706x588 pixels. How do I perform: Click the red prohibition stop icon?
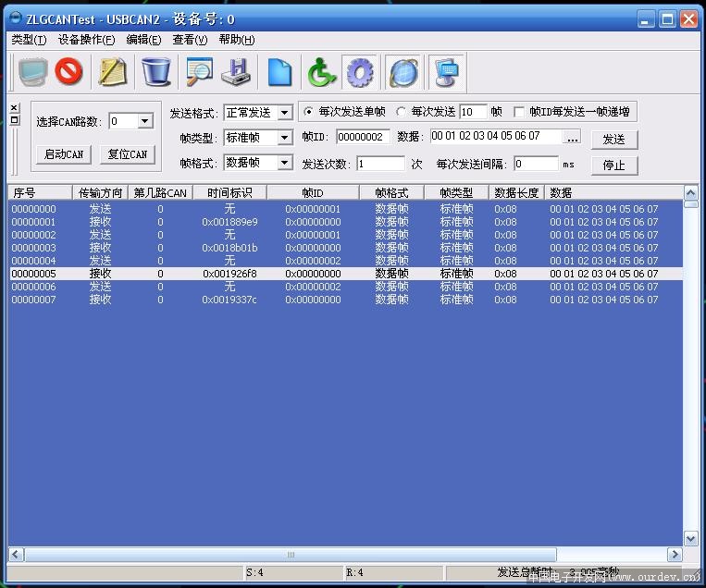tap(68, 71)
